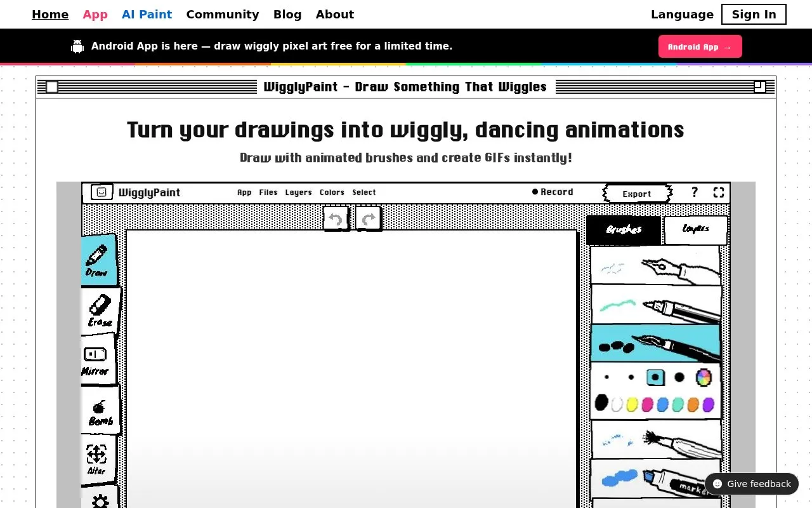812x508 pixels.
Task: Choose the second smallest brush size
Action: (631, 377)
